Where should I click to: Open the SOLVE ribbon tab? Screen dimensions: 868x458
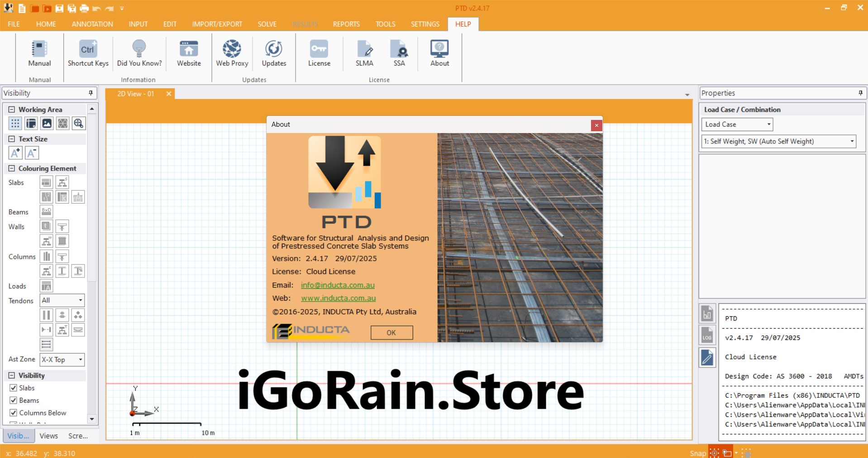click(267, 24)
